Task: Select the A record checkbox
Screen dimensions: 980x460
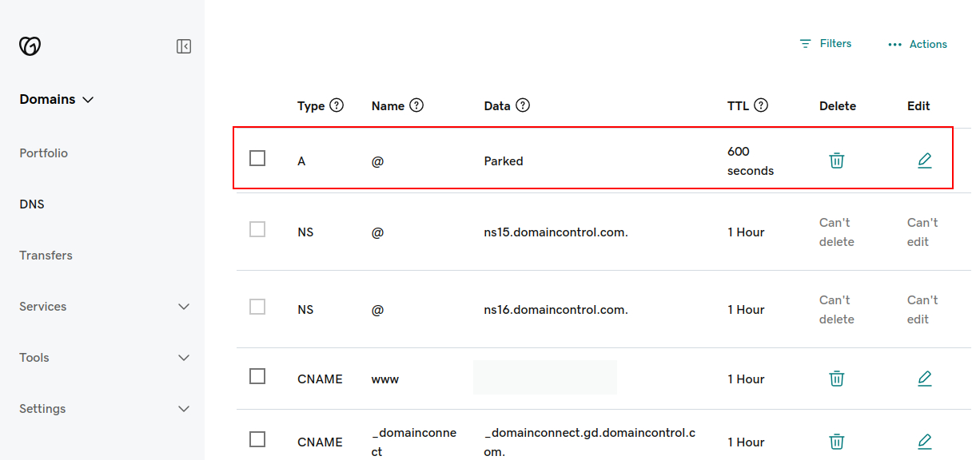Action: tap(257, 158)
